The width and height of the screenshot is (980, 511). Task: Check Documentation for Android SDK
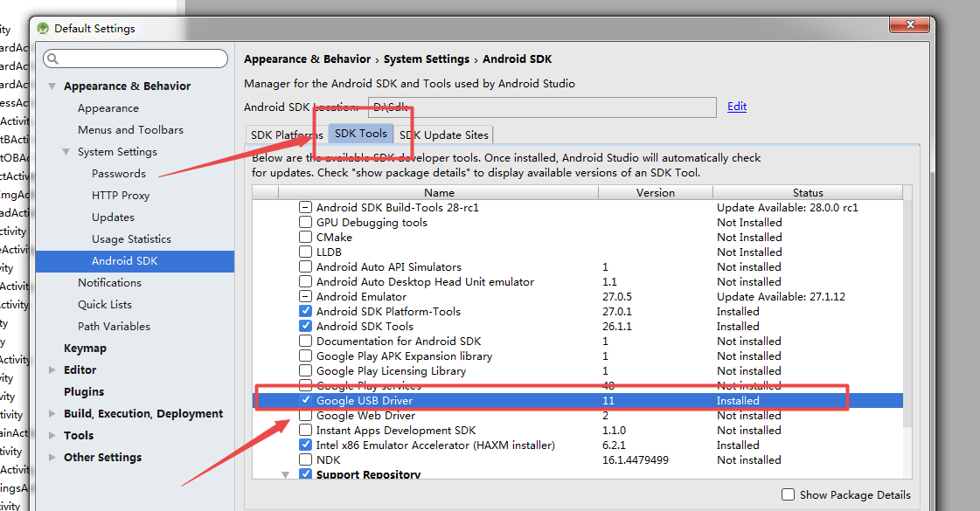click(x=305, y=341)
